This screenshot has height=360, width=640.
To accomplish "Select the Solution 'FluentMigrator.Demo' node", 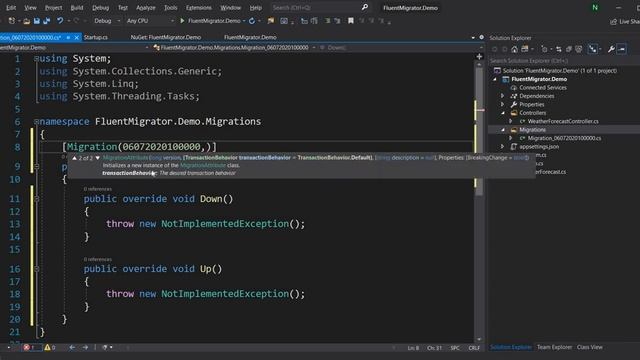I will pyautogui.click(x=559, y=71).
